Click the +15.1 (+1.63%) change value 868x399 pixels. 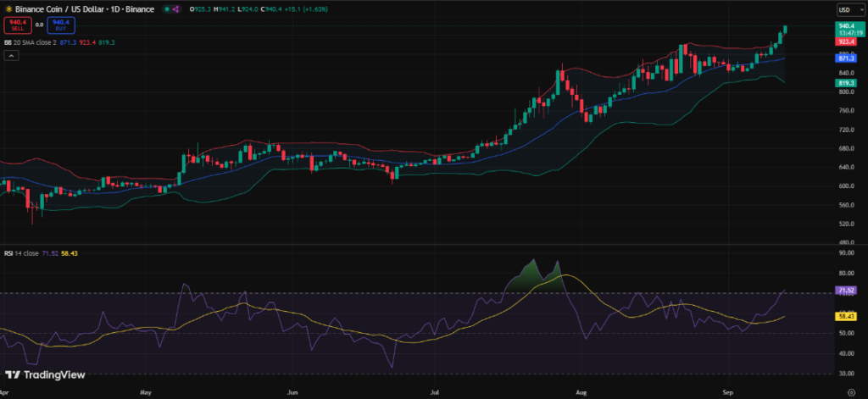click(306, 9)
